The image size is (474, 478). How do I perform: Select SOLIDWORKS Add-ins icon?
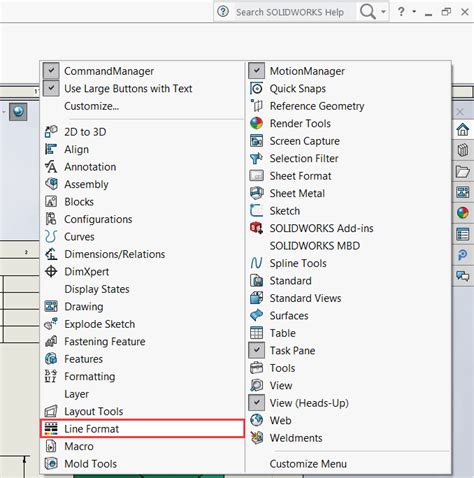coord(256,228)
